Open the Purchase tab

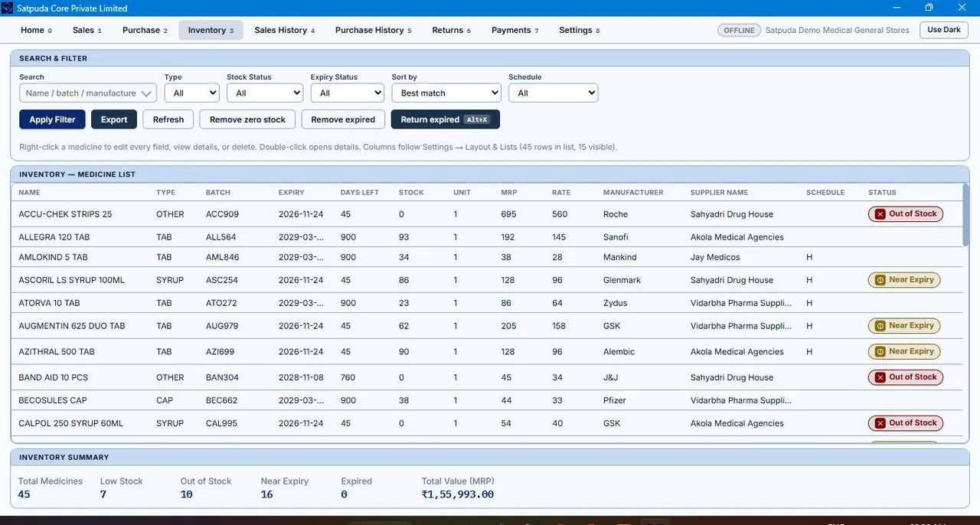[145, 30]
